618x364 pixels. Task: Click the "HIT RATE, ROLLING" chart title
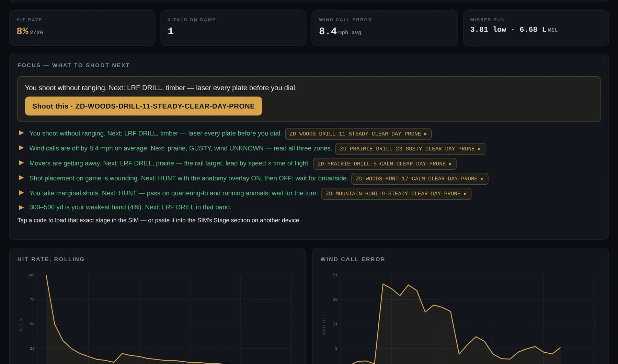pos(51,259)
